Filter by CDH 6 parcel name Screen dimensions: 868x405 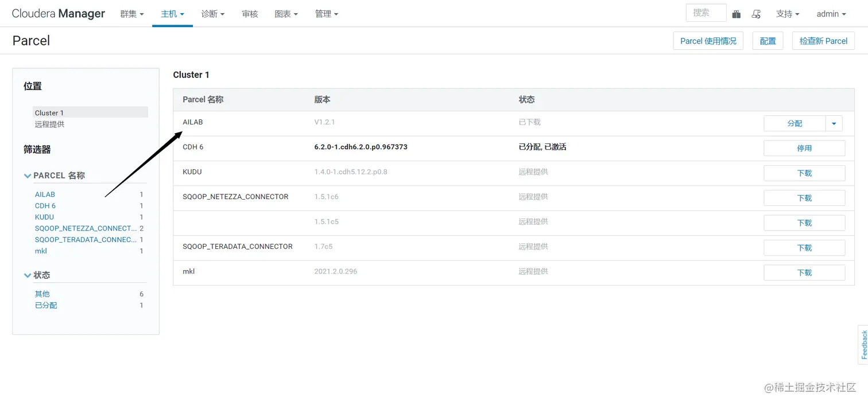click(x=45, y=205)
